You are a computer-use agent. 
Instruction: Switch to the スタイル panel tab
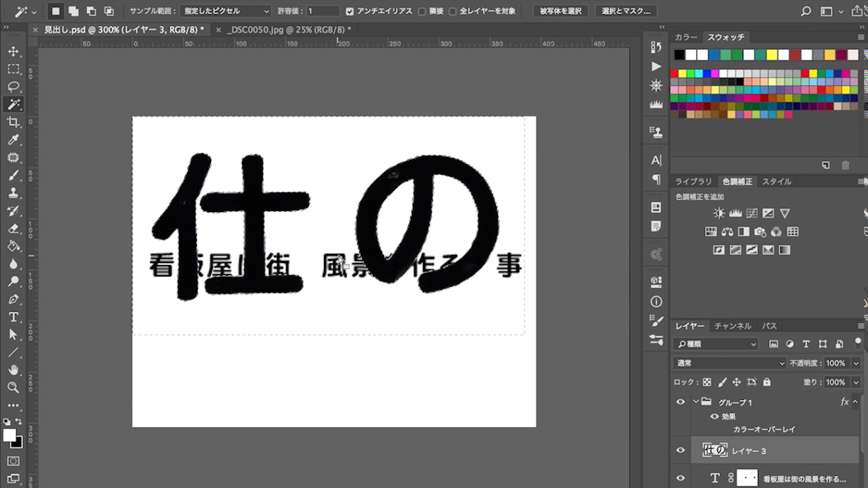click(x=776, y=182)
